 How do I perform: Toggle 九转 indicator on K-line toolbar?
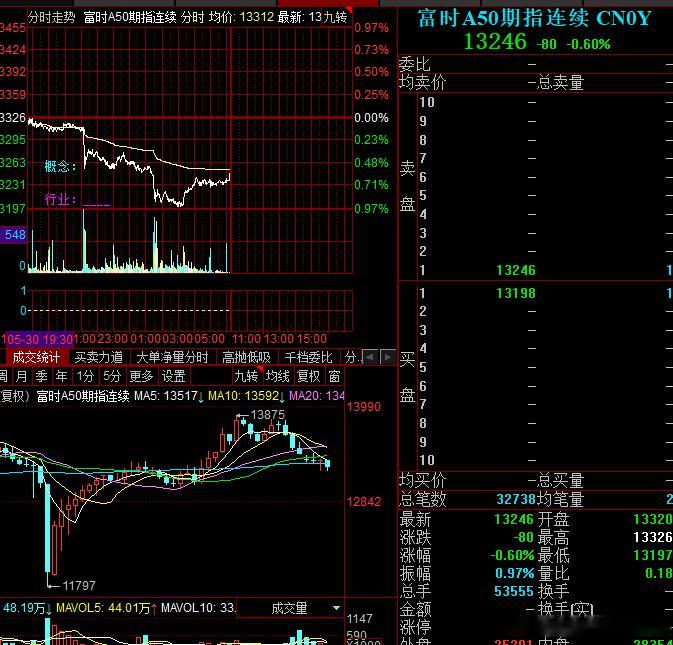click(246, 376)
